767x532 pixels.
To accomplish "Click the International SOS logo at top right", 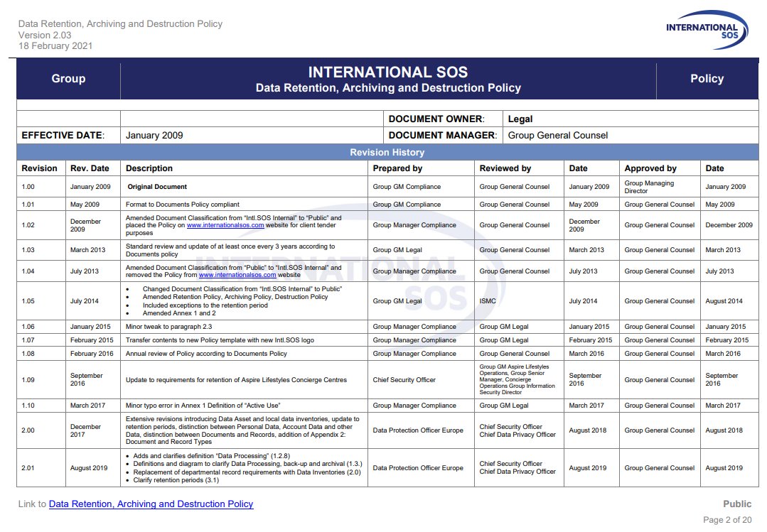I will point(706,30).
